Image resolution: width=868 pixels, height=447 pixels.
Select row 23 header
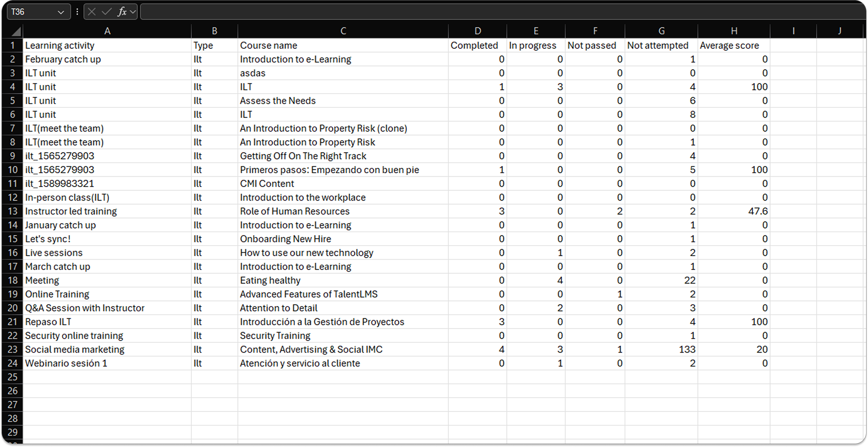tap(13, 349)
